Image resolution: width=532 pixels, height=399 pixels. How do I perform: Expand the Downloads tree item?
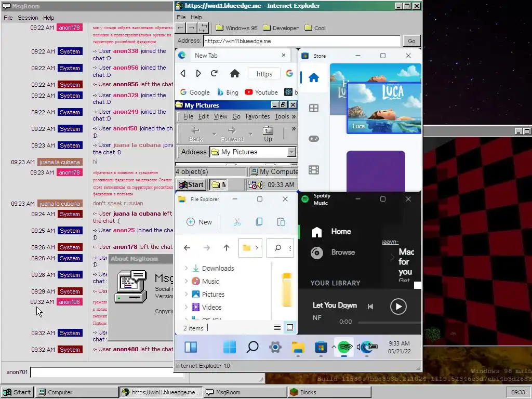click(x=186, y=268)
